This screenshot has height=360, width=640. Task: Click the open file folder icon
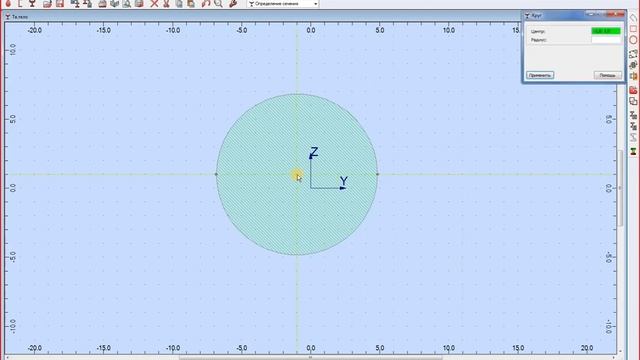click(x=47, y=4)
